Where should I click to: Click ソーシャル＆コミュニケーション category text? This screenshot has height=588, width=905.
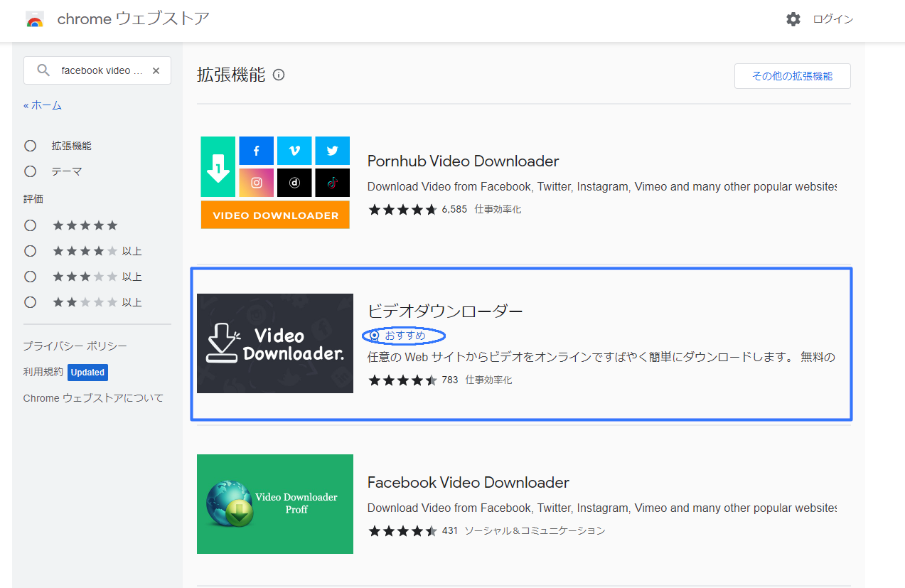535,531
